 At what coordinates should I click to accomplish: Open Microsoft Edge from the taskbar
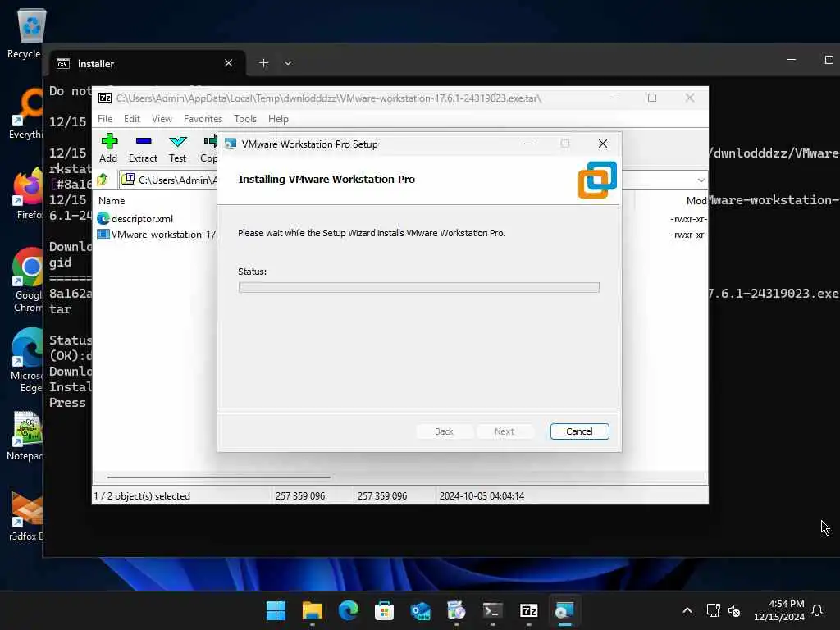point(348,610)
